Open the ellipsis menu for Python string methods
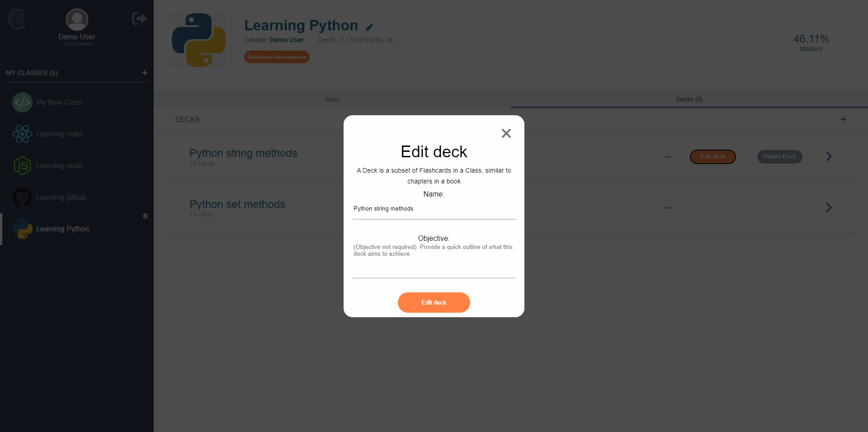The width and height of the screenshot is (868, 432). (668, 157)
